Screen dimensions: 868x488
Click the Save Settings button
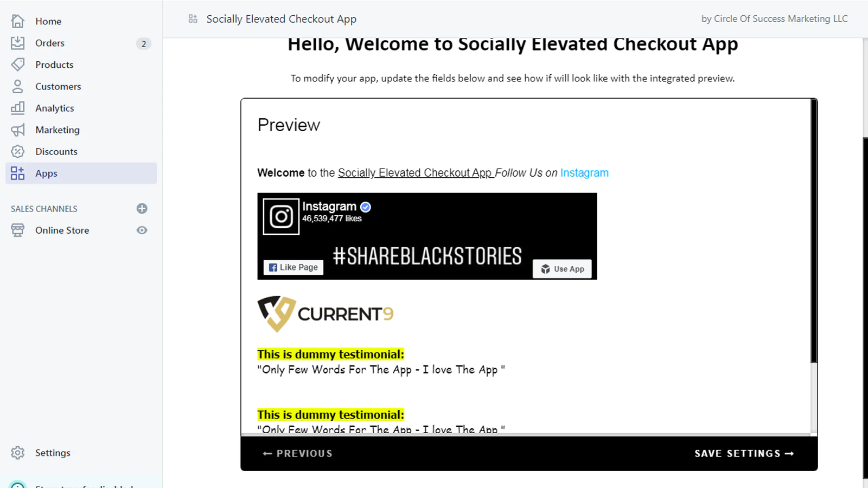(744, 453)
